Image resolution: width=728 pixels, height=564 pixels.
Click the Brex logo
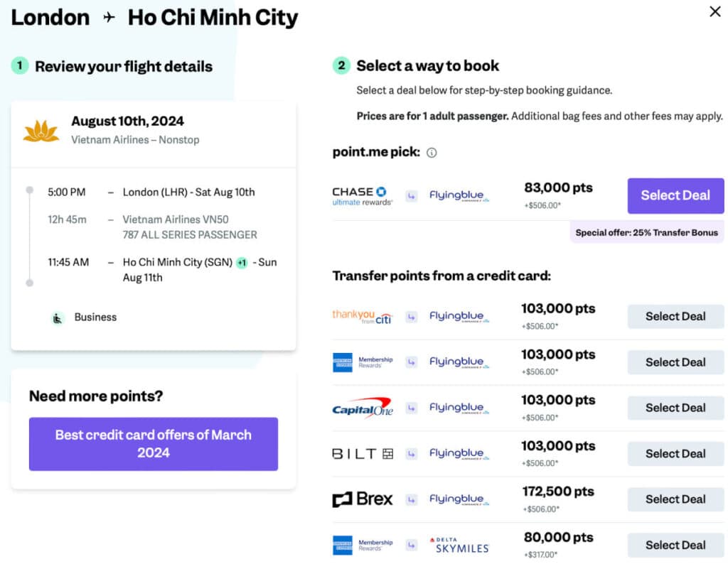[362, 499]
